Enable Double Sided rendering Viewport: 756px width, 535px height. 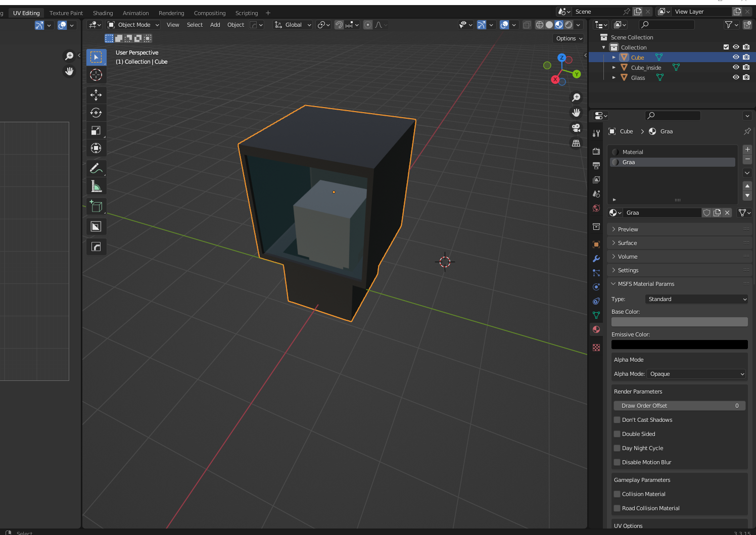(617, 434)
